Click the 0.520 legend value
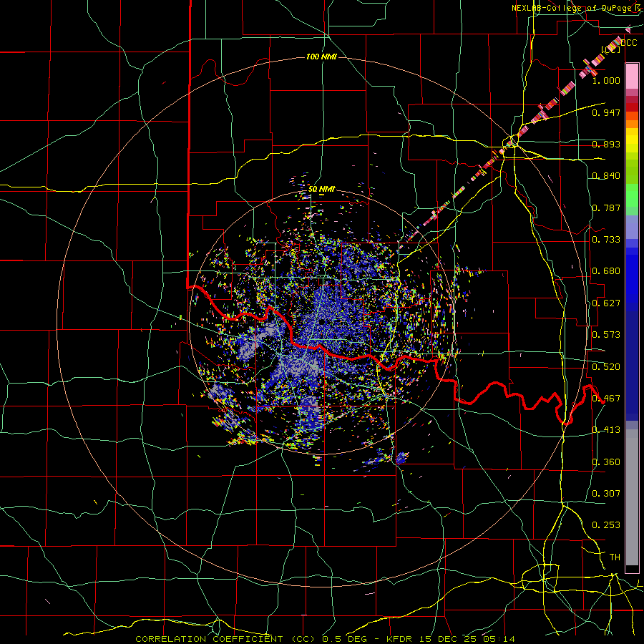 [x=606, y=367]
